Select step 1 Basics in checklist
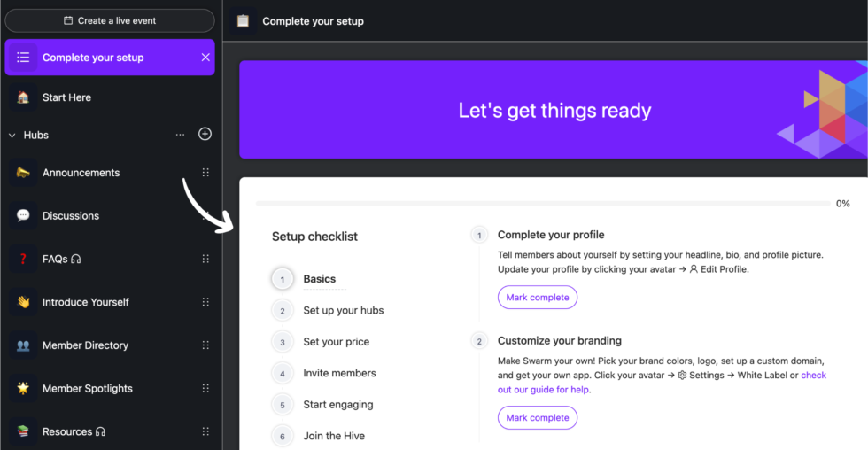The height and width of the screenshot is (450, 868). pos(319,279)
